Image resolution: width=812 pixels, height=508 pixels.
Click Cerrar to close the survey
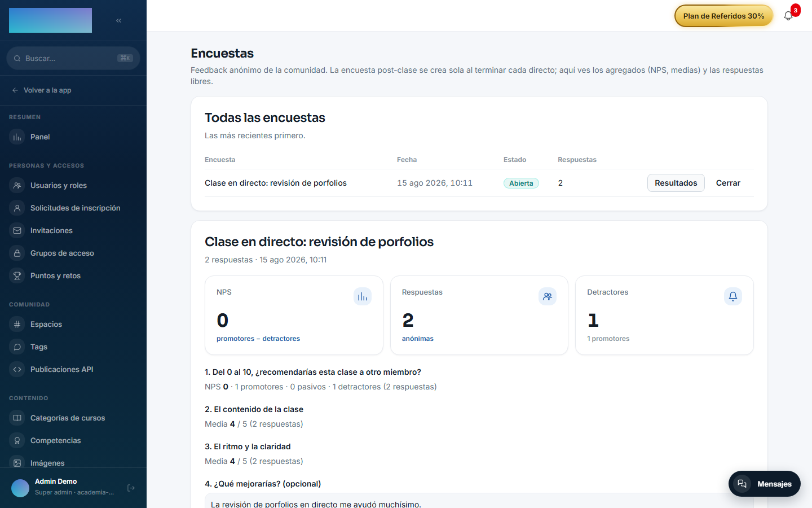pyautogui.click(x=728, y=183)
